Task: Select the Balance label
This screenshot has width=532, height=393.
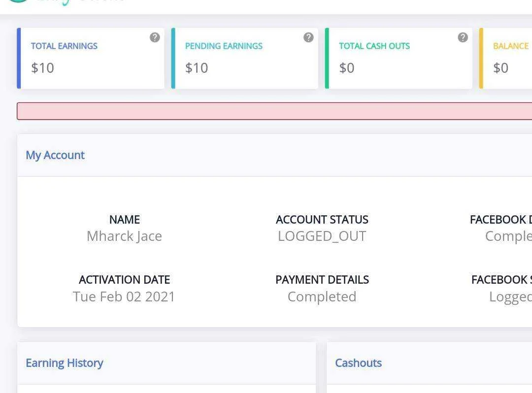Action: click(x=511, y=46)
